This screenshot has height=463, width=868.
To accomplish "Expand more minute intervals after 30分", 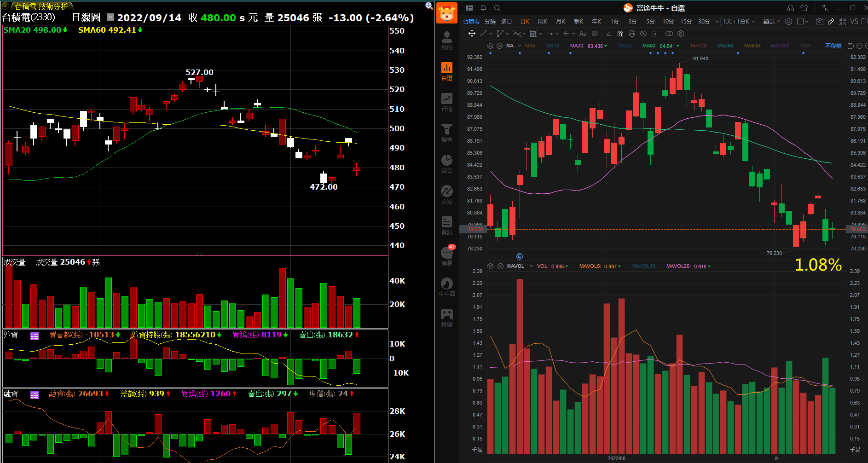I will click(717, 22).
